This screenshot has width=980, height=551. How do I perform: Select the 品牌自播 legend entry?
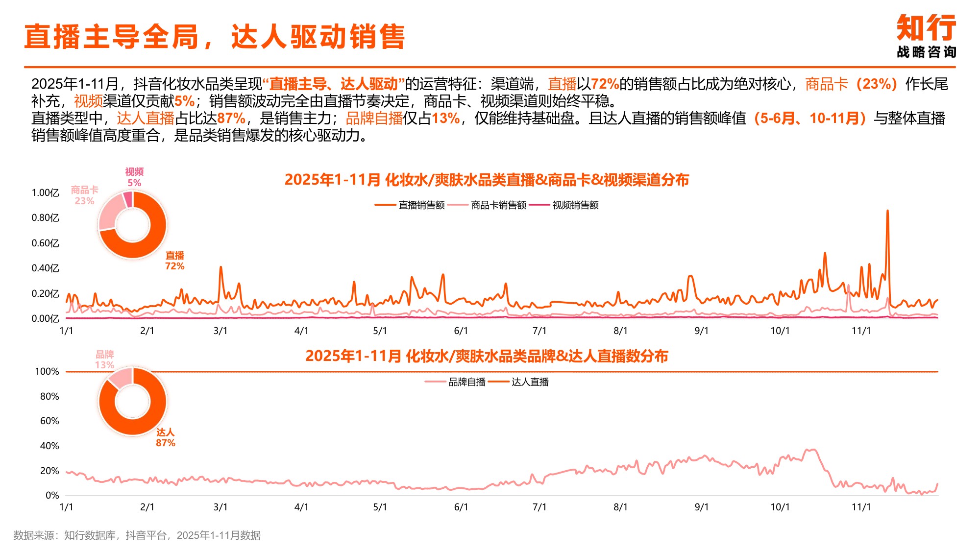coord(456,382)
